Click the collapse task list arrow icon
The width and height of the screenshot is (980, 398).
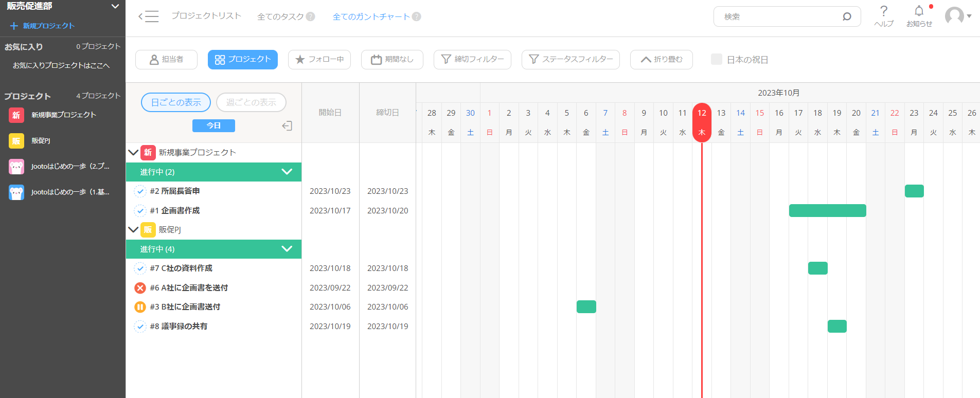pos(287,126)
